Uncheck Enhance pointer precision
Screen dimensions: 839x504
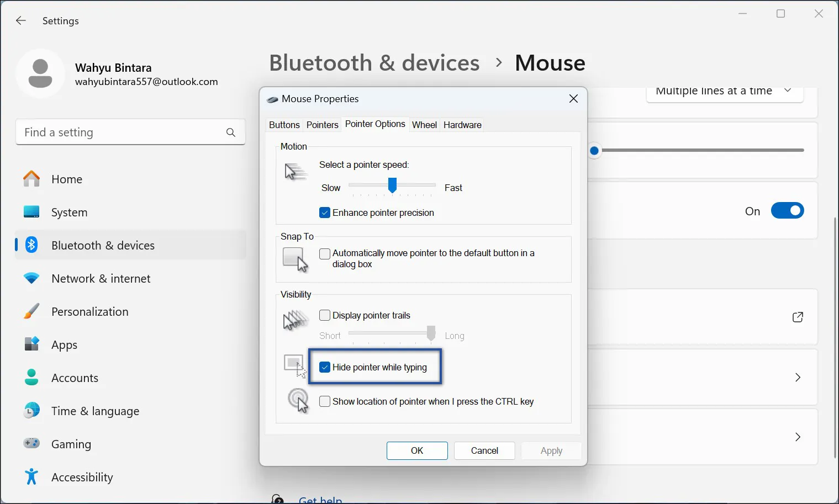(x=325, y=212)
